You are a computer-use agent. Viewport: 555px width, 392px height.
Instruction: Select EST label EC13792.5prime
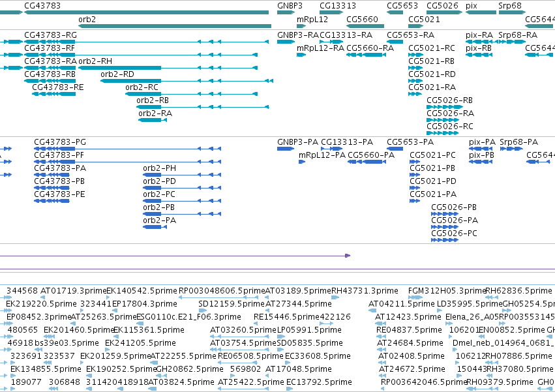(319, 382)
